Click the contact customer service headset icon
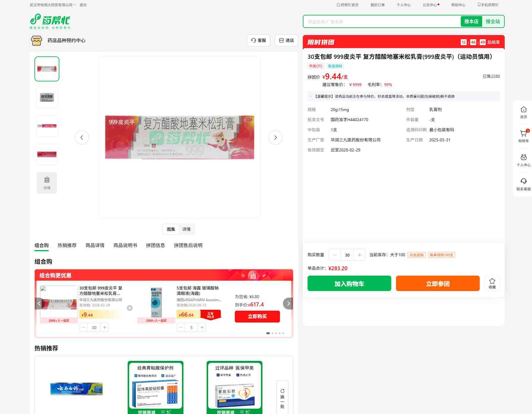This screenshot has width=532, height=414. (523, 182)
